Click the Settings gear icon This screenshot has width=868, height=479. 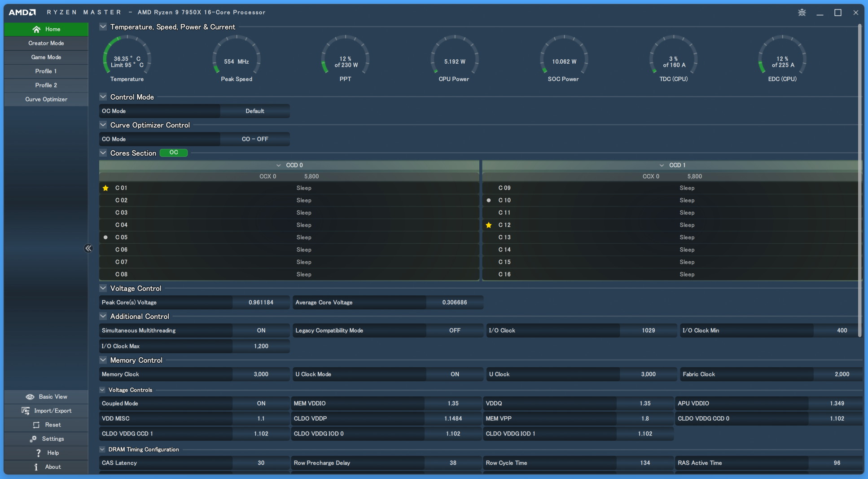coord(33,439)
